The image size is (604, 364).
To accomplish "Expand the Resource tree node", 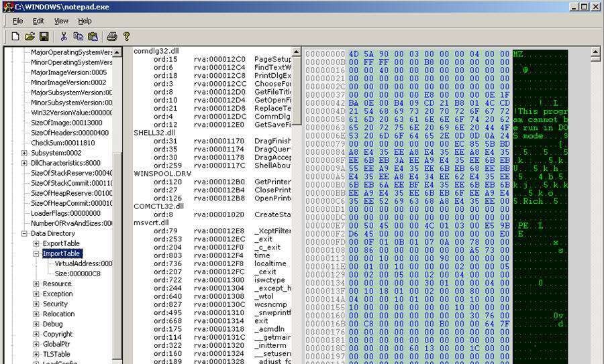I will tap(36, 284).
